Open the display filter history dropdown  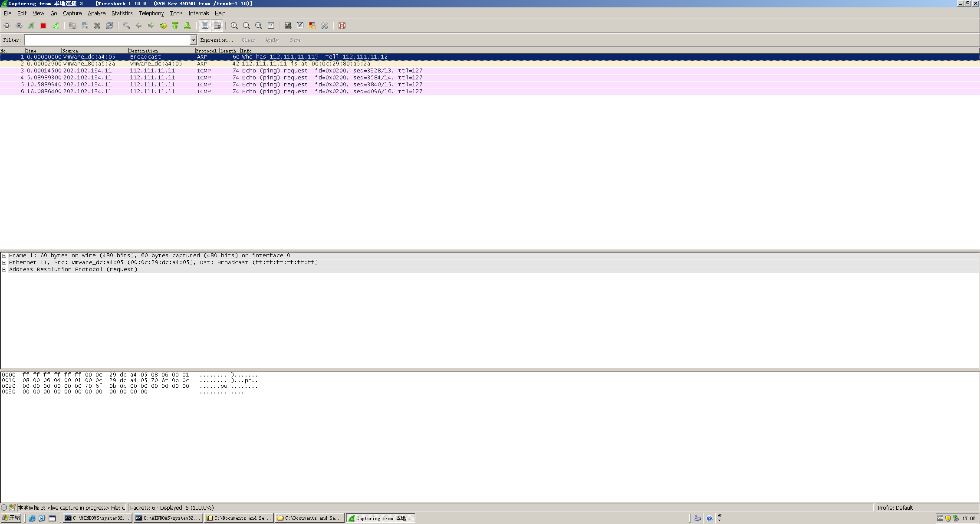click(x=193, y=40)
